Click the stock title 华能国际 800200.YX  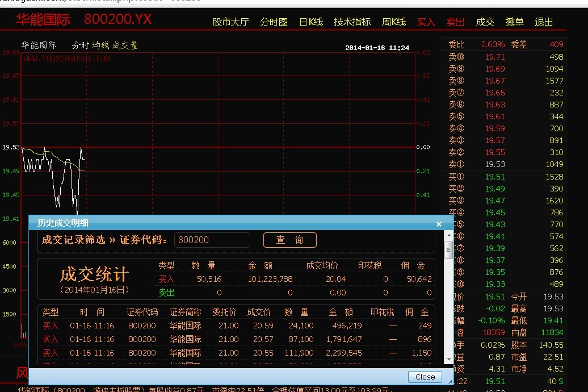pos(83,19)
